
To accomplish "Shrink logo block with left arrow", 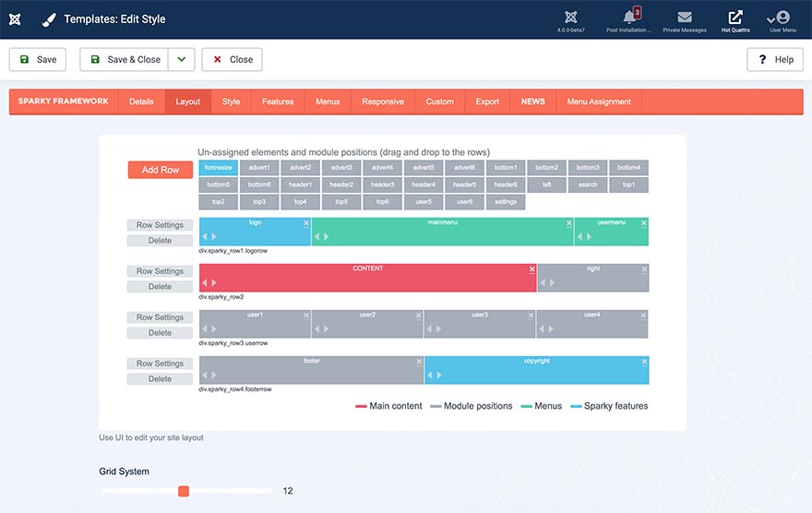I will coord(205,236).
